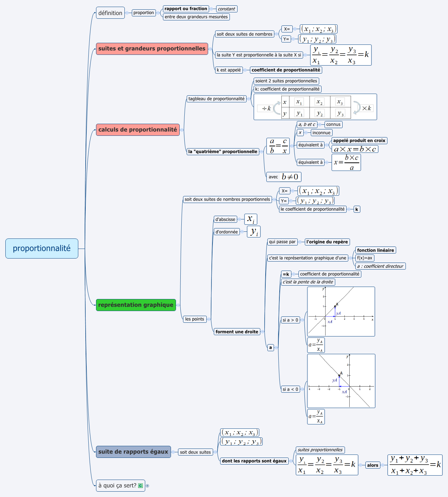
Task: Click the 'si a > 0' graph image
Action: 341,311
